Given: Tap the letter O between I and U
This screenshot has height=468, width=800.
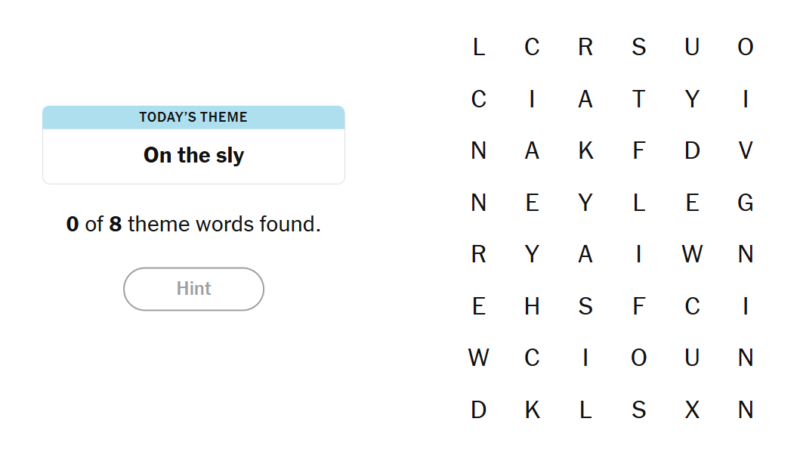Looking at the screenshot, I should 639,358.
